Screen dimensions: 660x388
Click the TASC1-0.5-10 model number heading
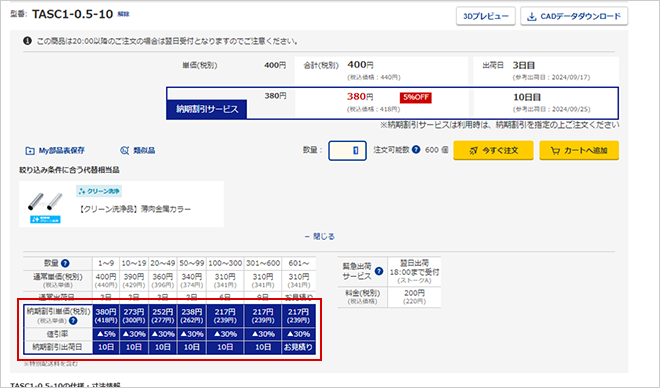tap(72, 14)
